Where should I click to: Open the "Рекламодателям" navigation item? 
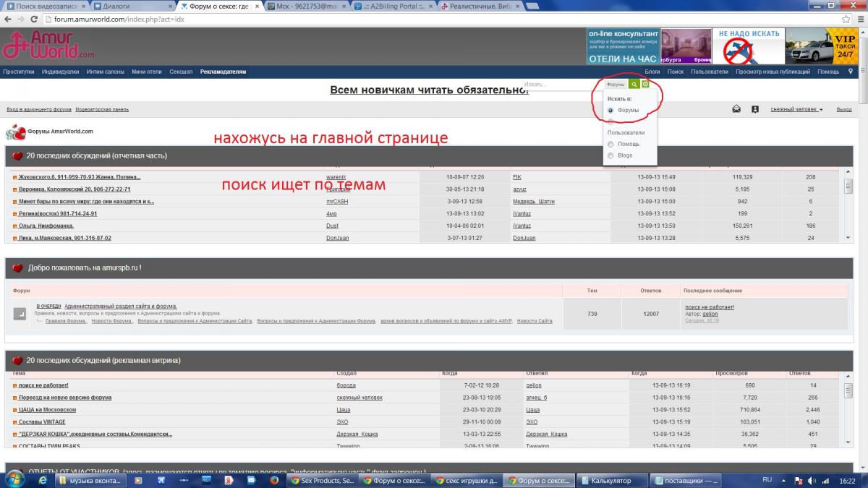pos(223,72)
